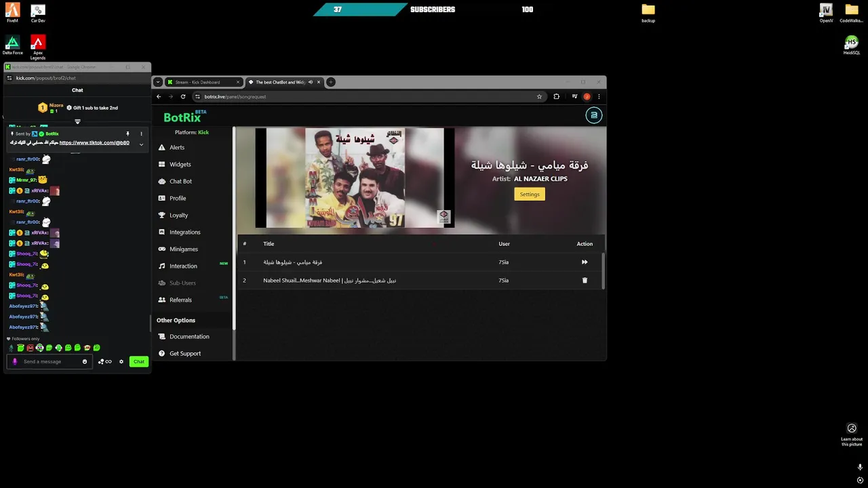Screen dimensions: 868x488
Task: Click the song video thumbnail
Action: tap(355, 178)
